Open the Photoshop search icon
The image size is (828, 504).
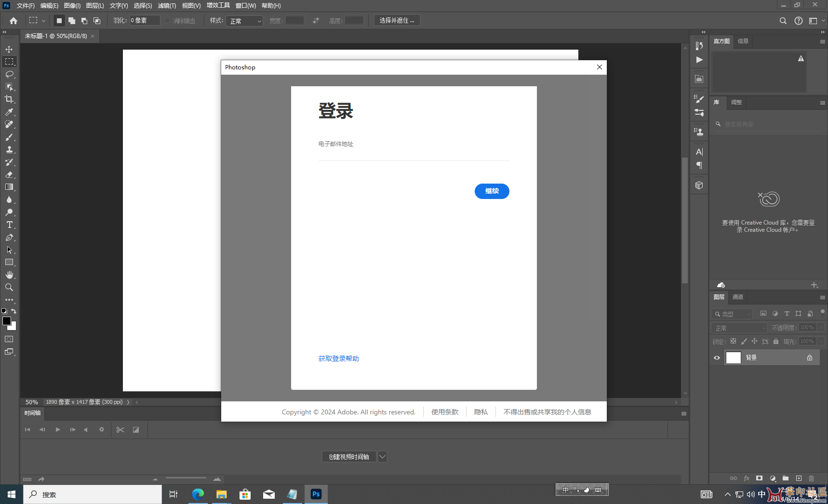click(783, 21)
